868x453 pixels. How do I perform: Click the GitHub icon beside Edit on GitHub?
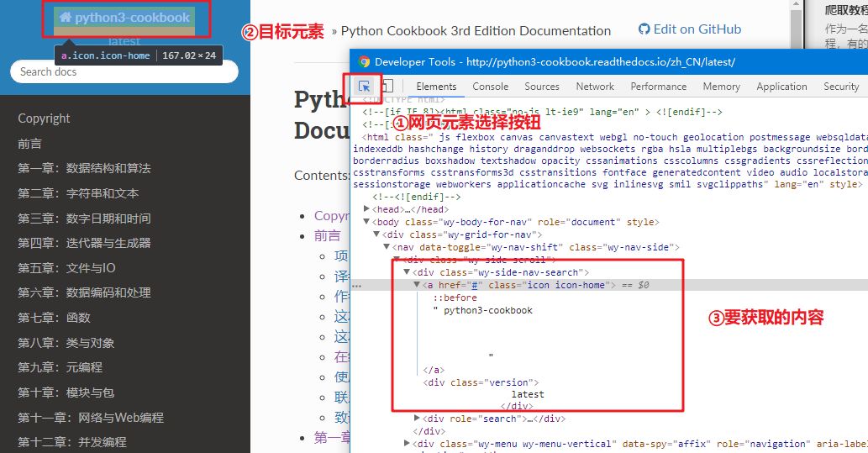[x=644, y=29]
